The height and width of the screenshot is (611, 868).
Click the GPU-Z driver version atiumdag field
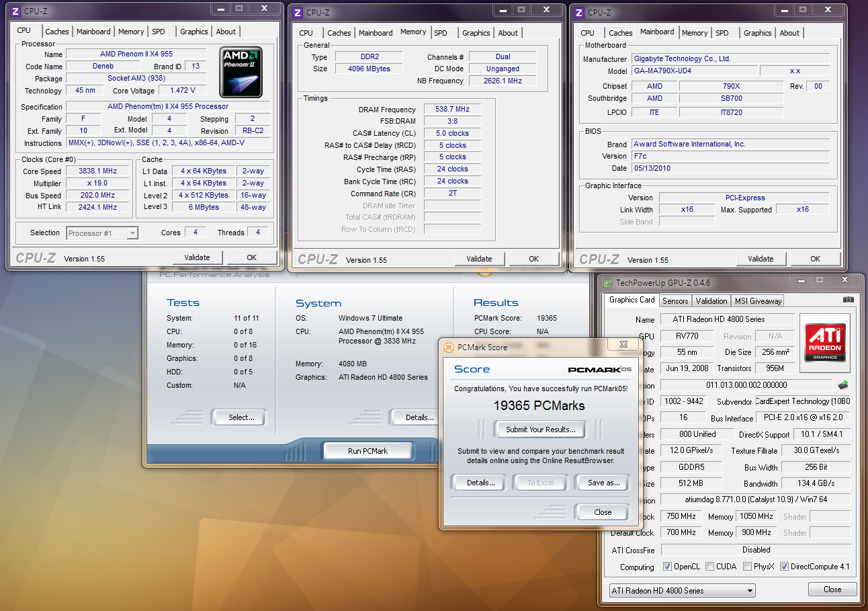[755, 500]
